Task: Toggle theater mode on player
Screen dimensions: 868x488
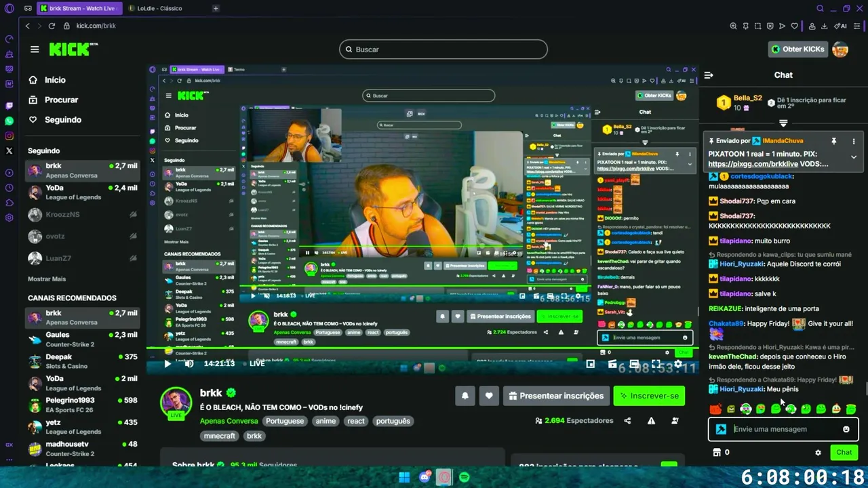Action: tap(633, 364)
